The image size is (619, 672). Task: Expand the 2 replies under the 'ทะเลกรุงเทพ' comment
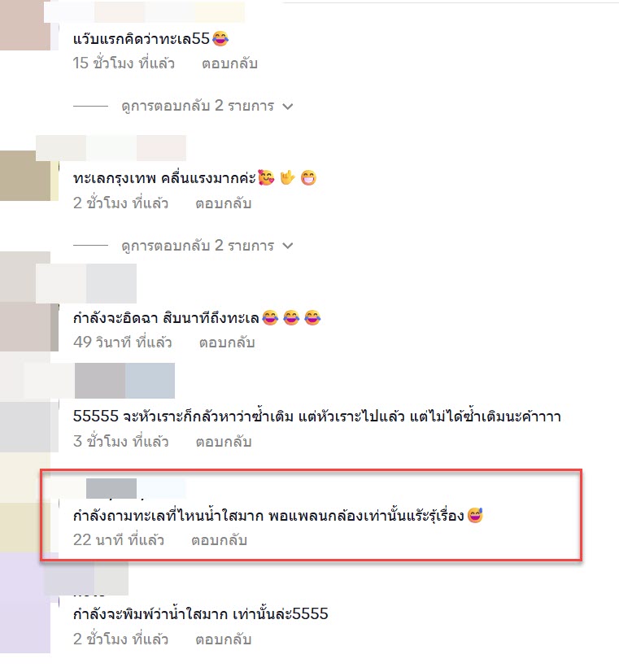coord(198,246)
